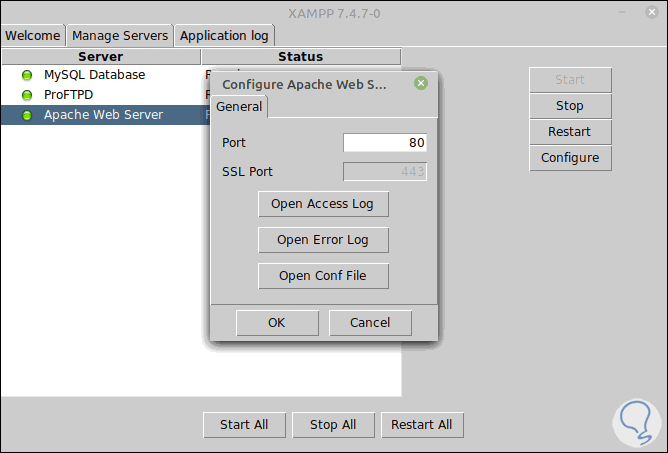Click the ProFTPD green status indicator
The height and width of the screenshot is (453, 668).
tap(27, 95)
